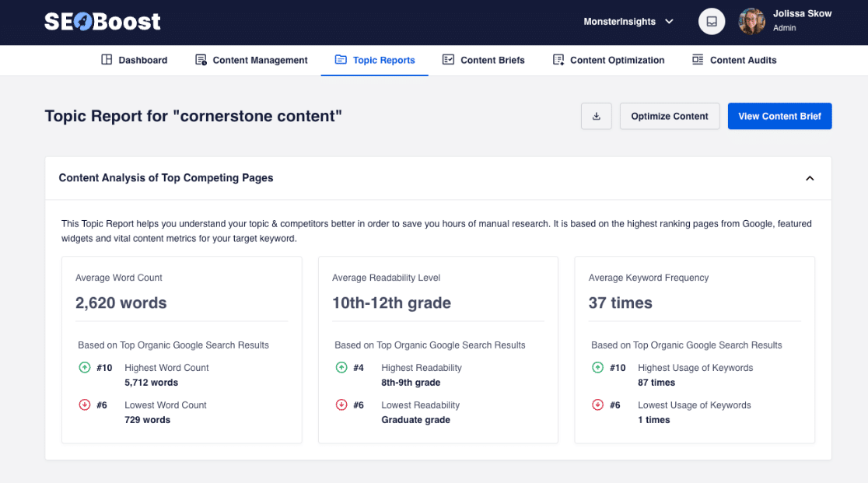This screenshot has width=868, height=483.
Task: Click the green Highest Word Count indicator icon
Action: pos(85,366)
